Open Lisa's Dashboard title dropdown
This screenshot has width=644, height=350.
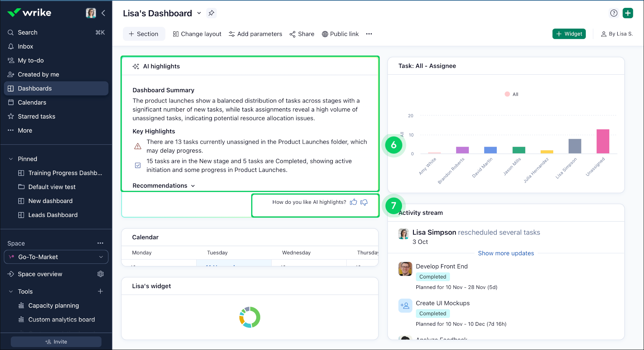click(x=199, y=13)
